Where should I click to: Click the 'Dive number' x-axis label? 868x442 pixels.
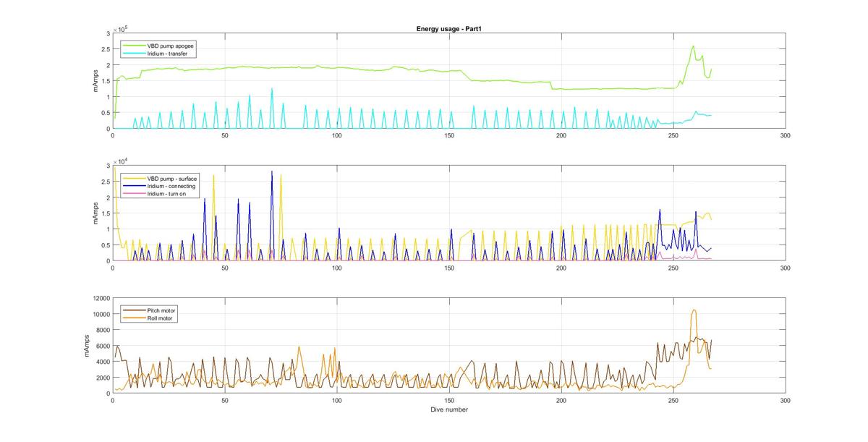pos(449,409)
